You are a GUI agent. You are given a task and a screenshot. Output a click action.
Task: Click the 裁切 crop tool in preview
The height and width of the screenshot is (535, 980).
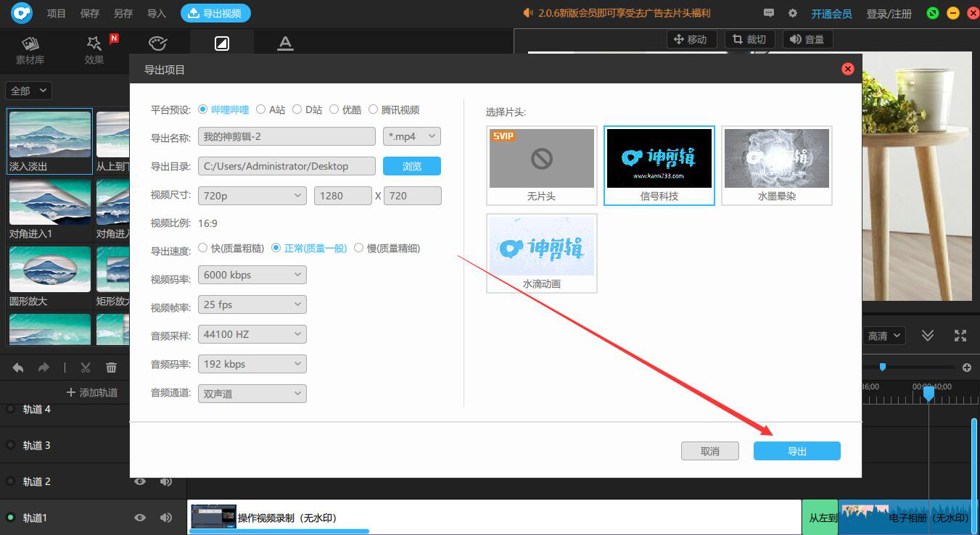coord(750,39)
